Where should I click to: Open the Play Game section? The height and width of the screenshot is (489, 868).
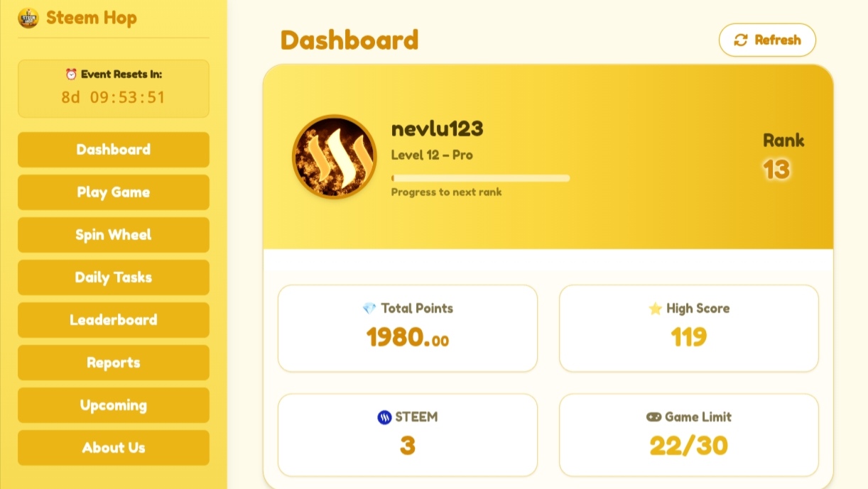114,192
